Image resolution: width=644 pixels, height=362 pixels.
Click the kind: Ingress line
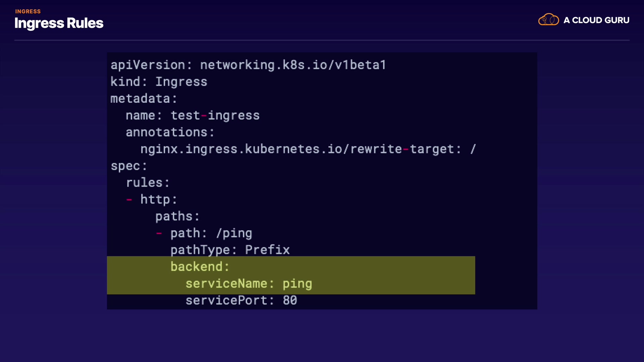point(159,82)
